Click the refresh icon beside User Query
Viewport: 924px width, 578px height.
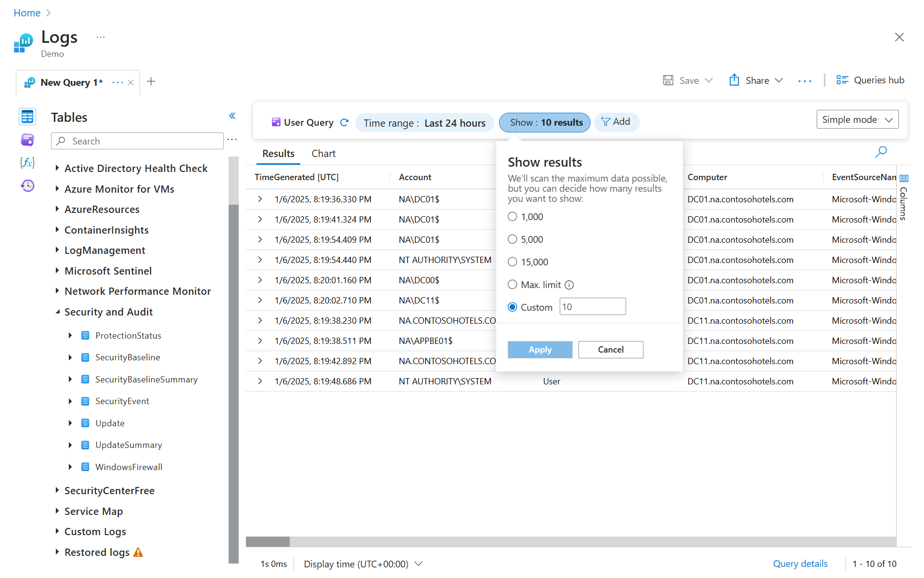click(x=344, y=122)
